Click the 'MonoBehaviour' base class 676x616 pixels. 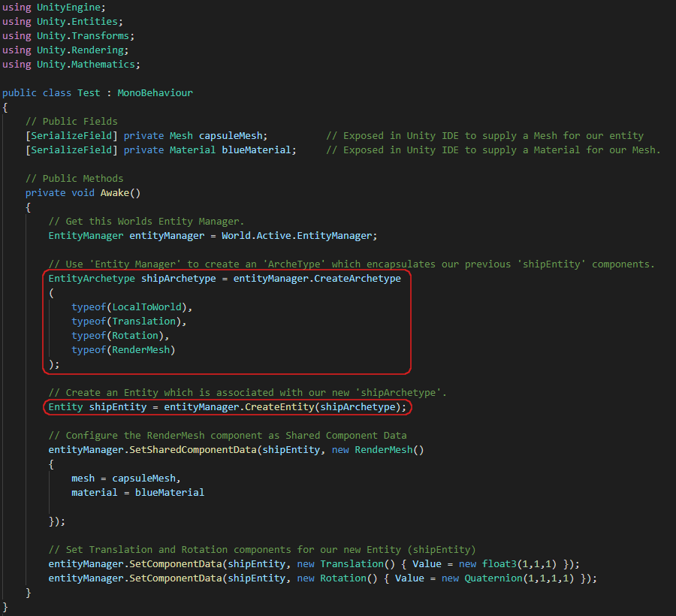[x=155, y=92]
